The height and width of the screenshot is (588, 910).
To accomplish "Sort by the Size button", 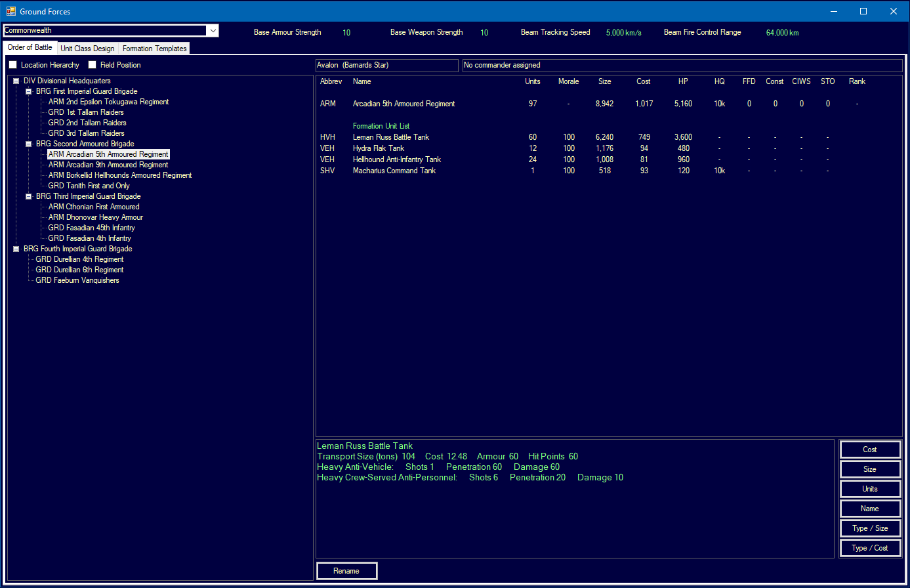I will pyautogui.click(x=870, y=469).
